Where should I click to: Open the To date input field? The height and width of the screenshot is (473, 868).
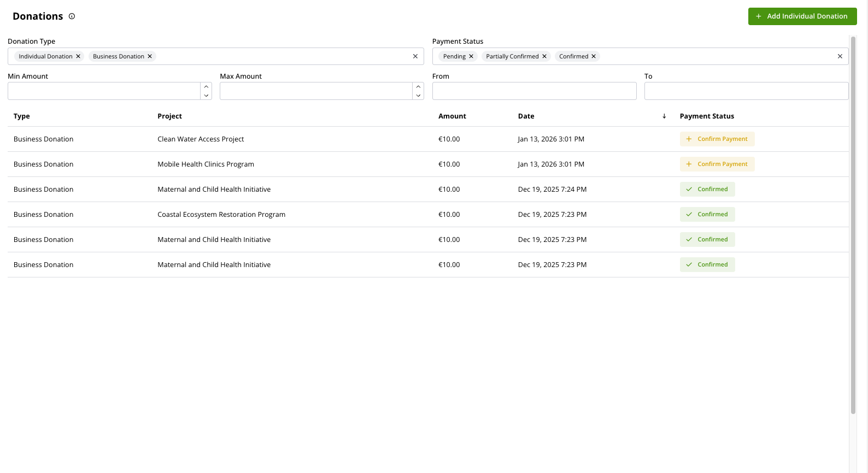pyautogui.click(x=746, y=91)
